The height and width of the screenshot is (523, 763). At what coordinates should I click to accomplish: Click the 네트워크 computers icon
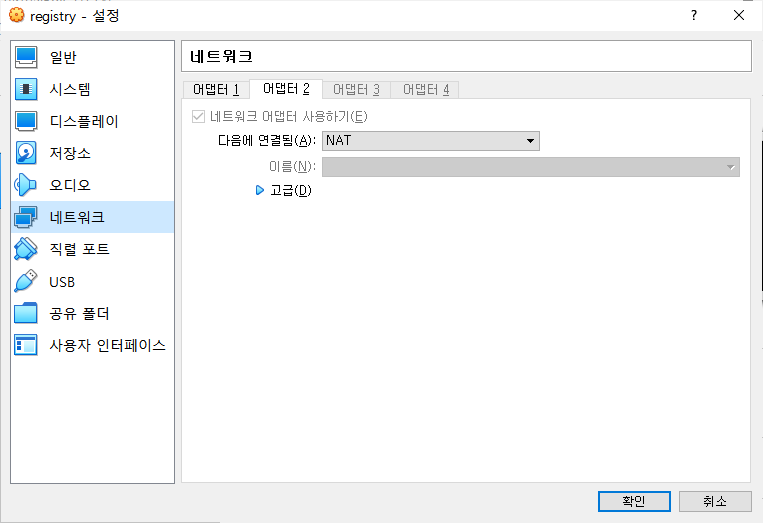pyautogui.click(x=26, y=217)
